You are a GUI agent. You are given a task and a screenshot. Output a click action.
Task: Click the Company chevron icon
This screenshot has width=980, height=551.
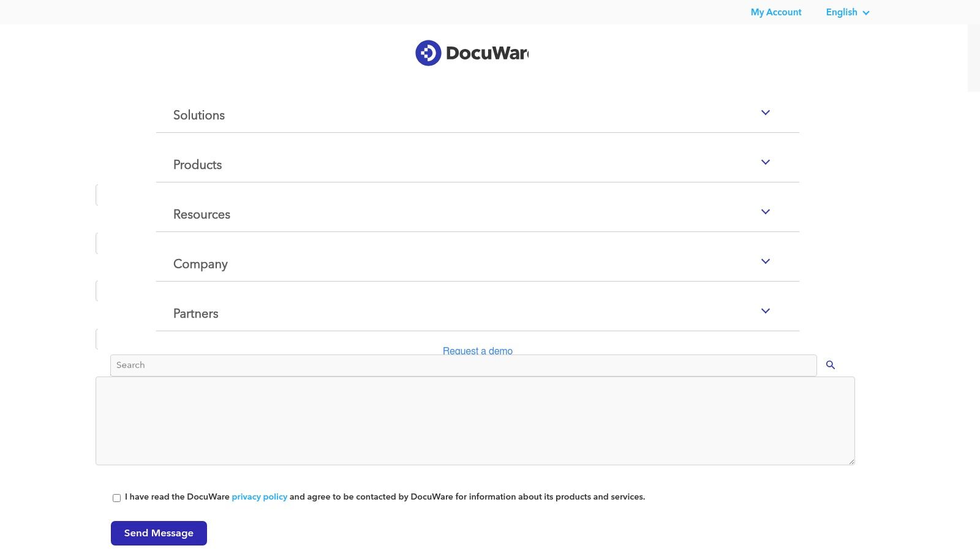coord(765,261)
